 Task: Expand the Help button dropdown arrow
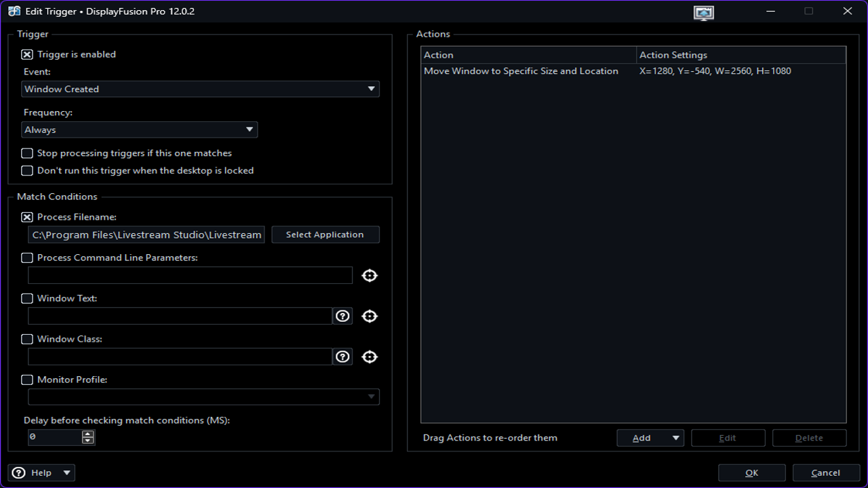pos(66,472)
